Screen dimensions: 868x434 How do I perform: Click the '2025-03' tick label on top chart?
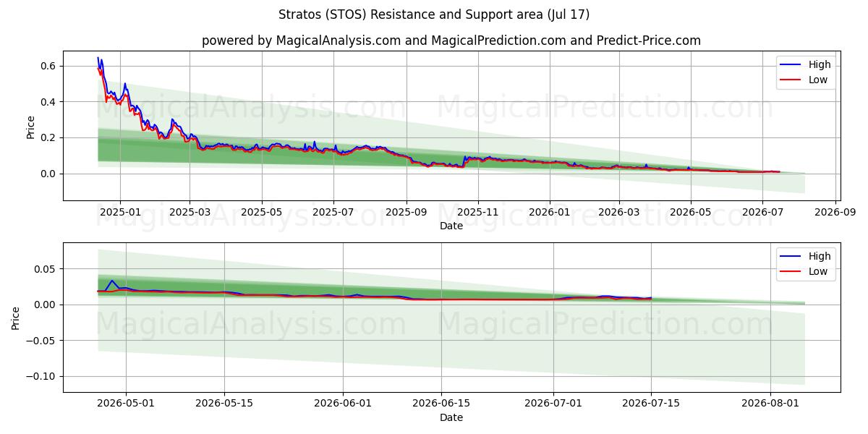click(x=190, y=213)
